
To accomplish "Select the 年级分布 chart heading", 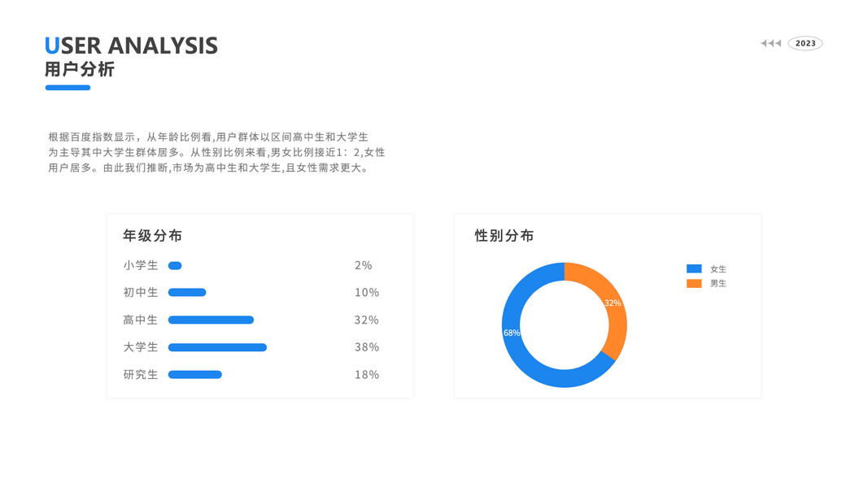I will pos(152,236).
